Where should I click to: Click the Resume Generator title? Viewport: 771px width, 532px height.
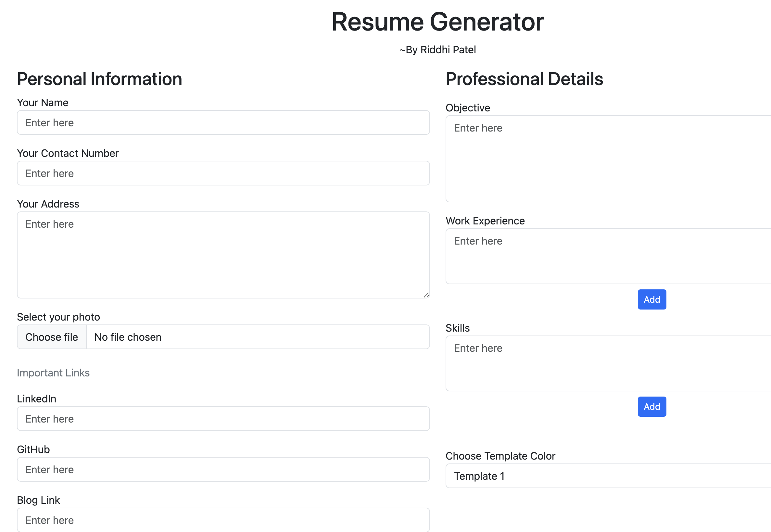[x=437, y=21]
